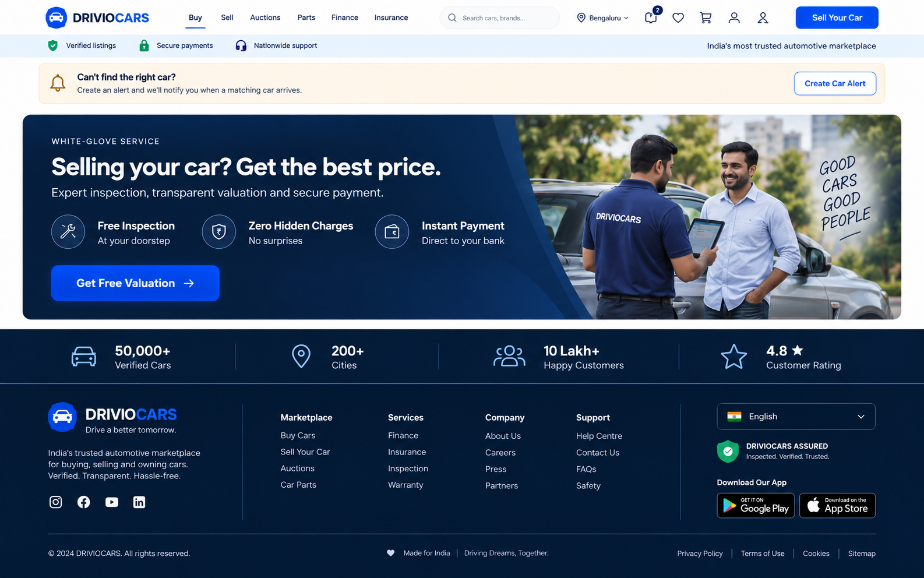
Task: Open the Insurance nav item in header
Action: (x=392, y=17)
